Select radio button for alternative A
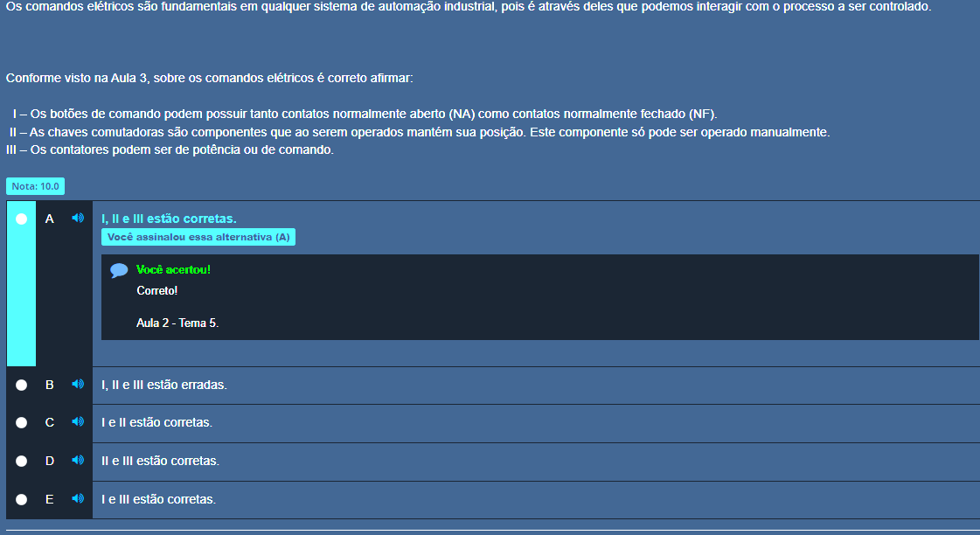Image resolution: width=980 pixels, height=535 pixels. point(21,219)
